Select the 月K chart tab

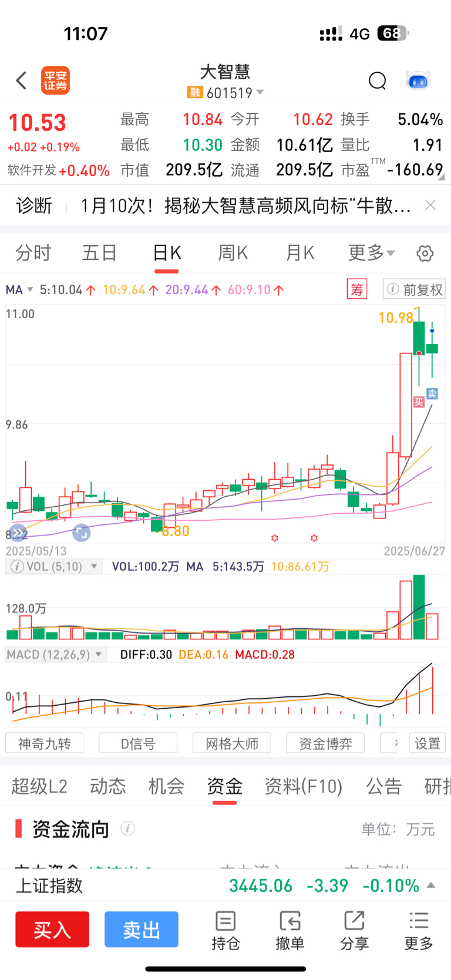pyautogui.click(x=300, y=253)
